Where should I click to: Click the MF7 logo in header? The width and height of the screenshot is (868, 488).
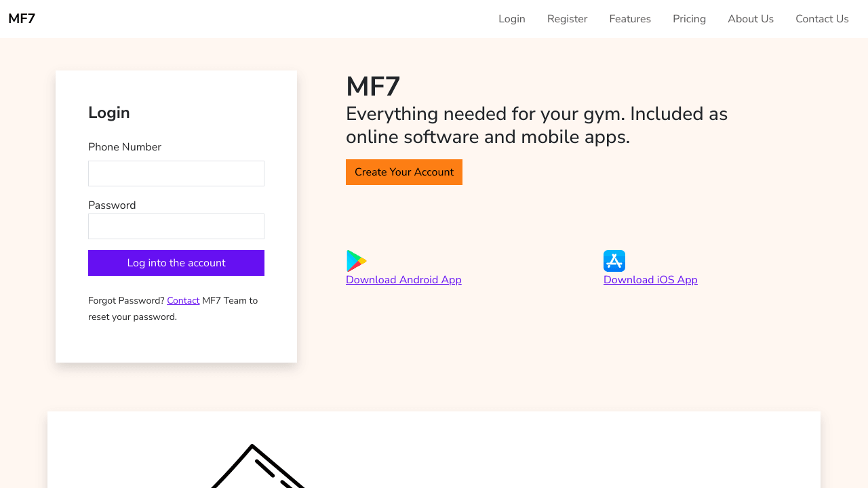point(22,19)
